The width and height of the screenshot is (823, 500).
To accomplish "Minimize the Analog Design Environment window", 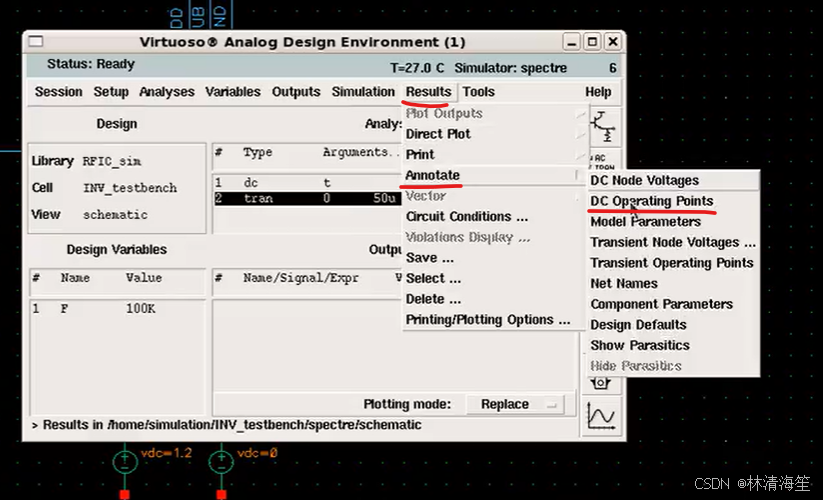I will point(572,41).
